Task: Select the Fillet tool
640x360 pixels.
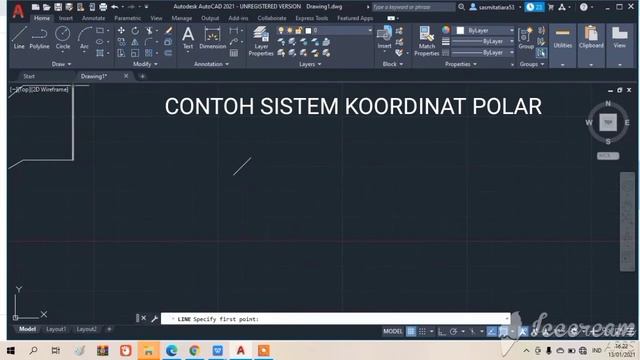Action: pos(149,42)
